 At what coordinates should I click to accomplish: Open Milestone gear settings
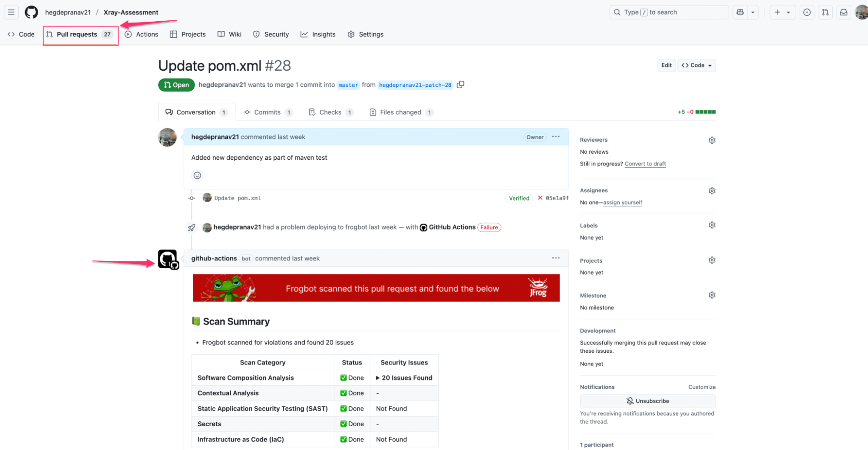[x=712, y=295]
